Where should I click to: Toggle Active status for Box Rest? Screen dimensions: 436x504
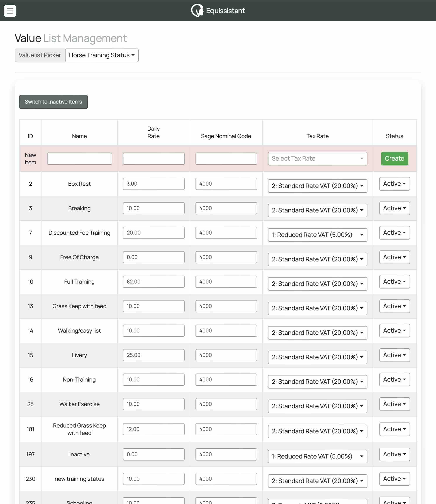(x=394, y=184)
